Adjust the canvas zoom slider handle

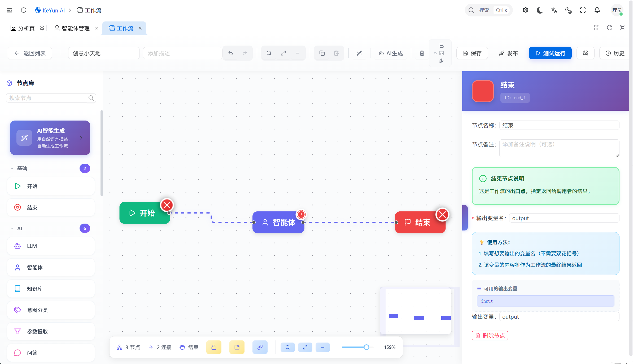(x=366, y=347)
